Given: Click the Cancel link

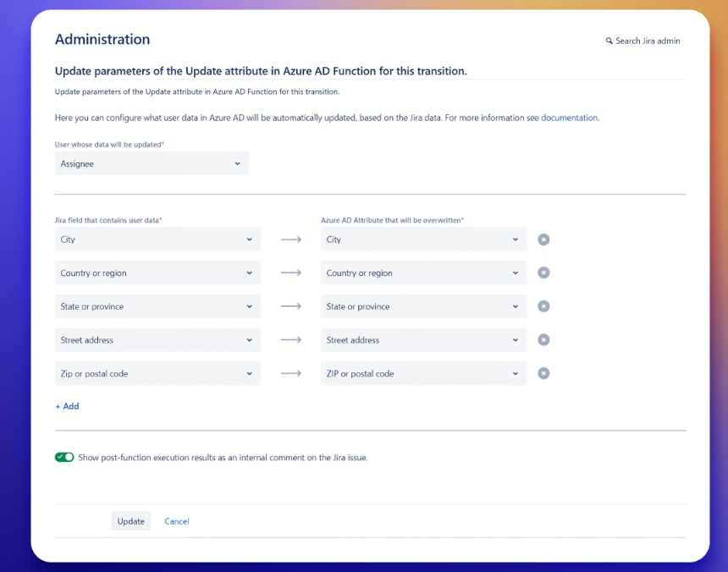Looking at the screenshot, I should point(177,521).
